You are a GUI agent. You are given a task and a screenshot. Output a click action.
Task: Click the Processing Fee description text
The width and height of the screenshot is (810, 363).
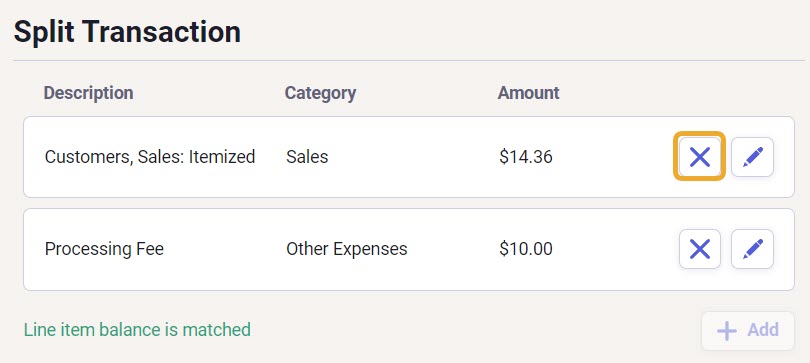click(104, 249)
